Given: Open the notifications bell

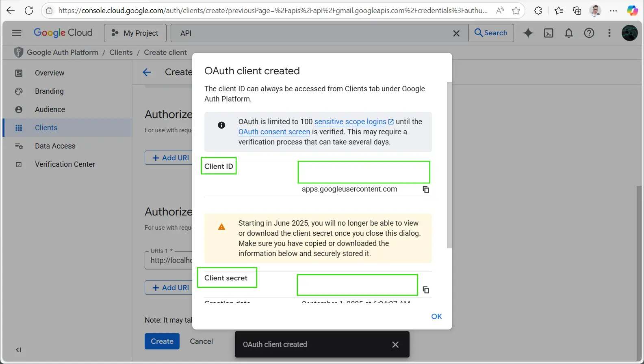Looking at the screenshot, I should click(x=569, y=33).
